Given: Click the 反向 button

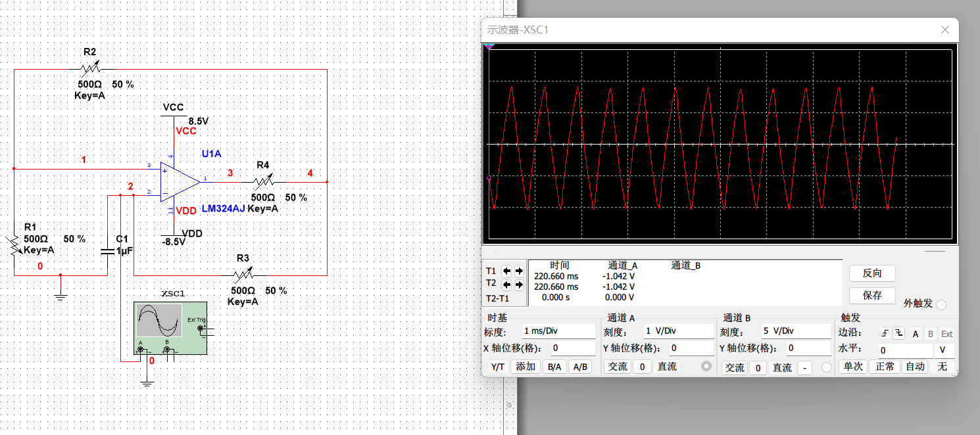Looking at the screenshot, I should pos(872,273).
